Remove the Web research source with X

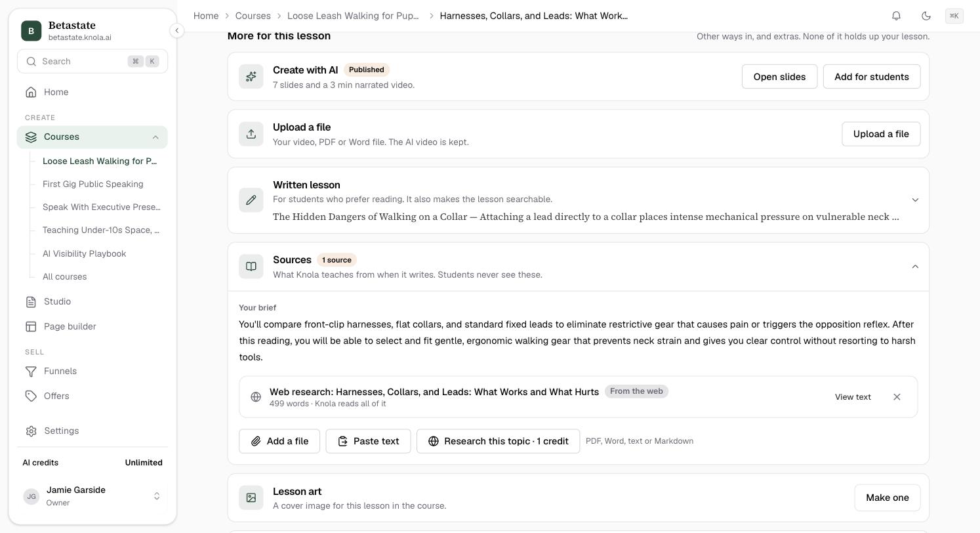click(897, 397)
